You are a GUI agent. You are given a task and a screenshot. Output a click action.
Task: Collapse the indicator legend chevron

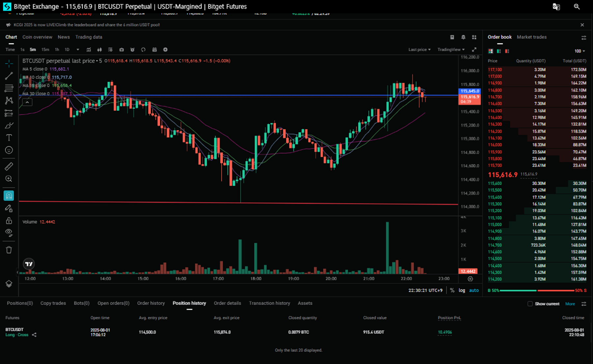tap(27, 102)
